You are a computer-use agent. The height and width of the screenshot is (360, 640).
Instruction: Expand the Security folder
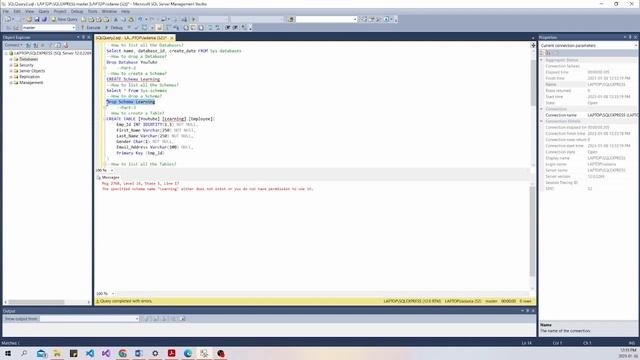[x=11, y=65]
